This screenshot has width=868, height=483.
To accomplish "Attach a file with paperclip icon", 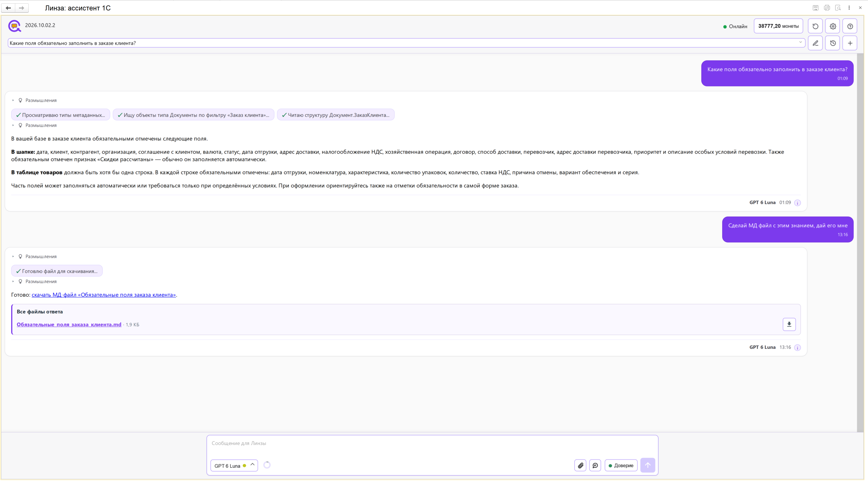I will click(580, 465).
